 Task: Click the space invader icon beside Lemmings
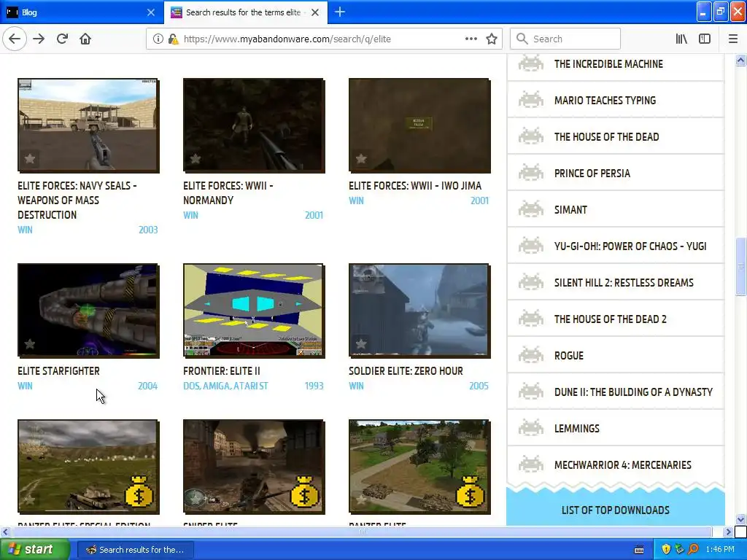[x=531, y=428]
